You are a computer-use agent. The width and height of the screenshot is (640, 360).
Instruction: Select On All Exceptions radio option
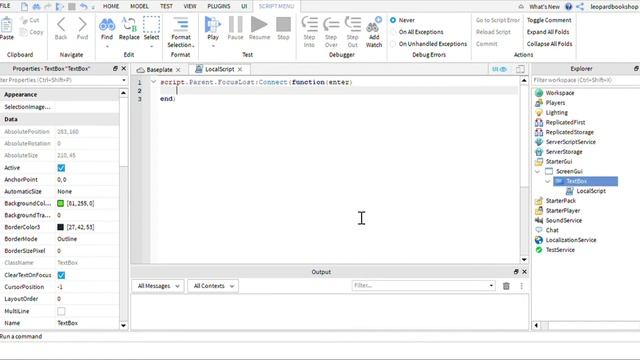pyautogui.click(x=393, y=32)
